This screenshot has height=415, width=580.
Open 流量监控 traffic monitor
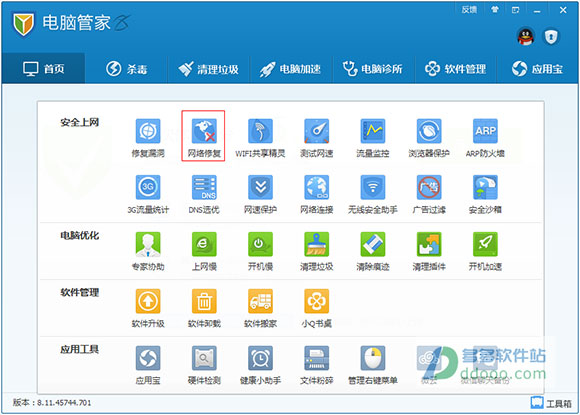click(x=373, y=131)
